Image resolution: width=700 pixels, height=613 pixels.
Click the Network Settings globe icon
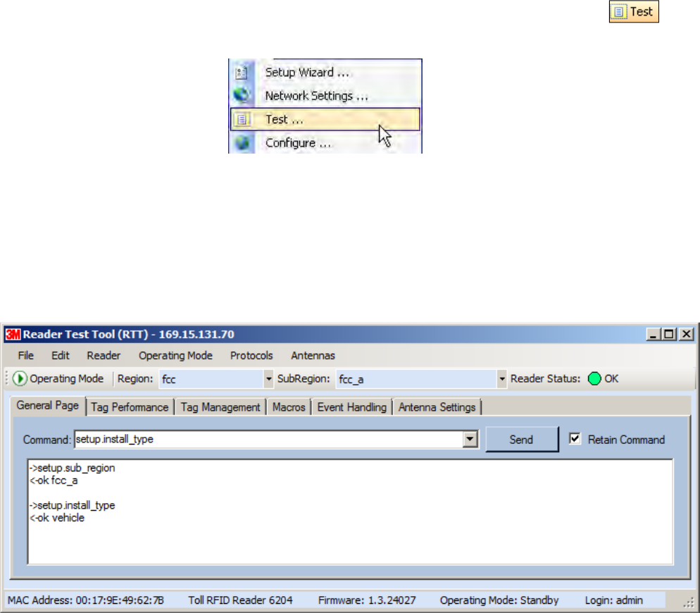tap(242, 94)
